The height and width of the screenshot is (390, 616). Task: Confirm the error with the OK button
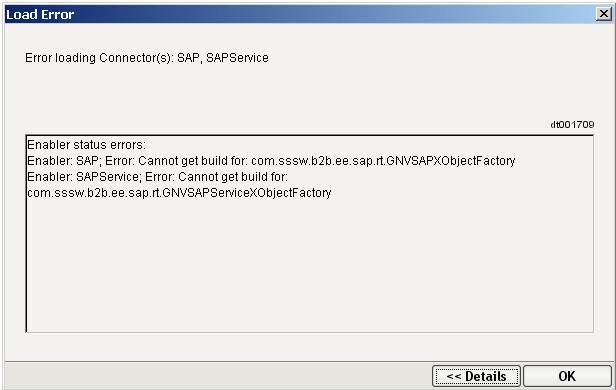coord(567,376)
